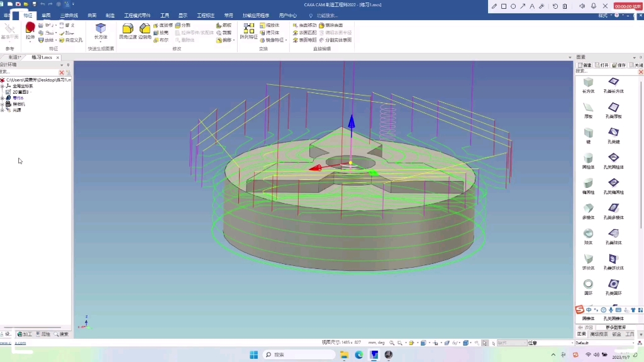Expand the 摄像机 (camera) tree node

coord(3,104)
